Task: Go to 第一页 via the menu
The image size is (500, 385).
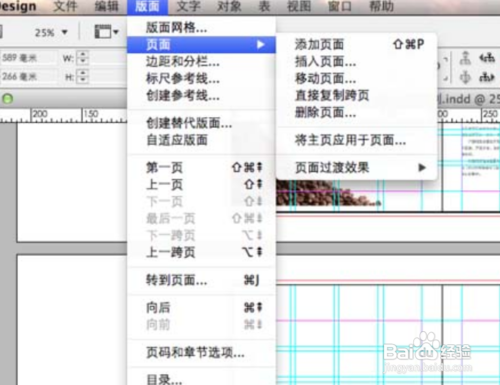Action: 201,167
